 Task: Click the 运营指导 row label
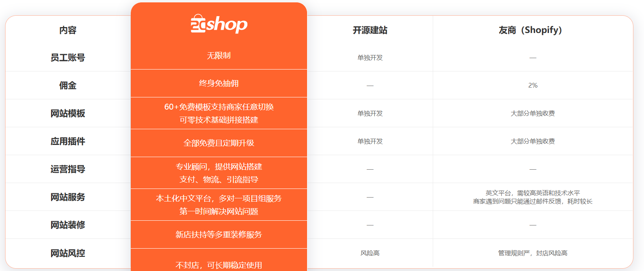68,169
